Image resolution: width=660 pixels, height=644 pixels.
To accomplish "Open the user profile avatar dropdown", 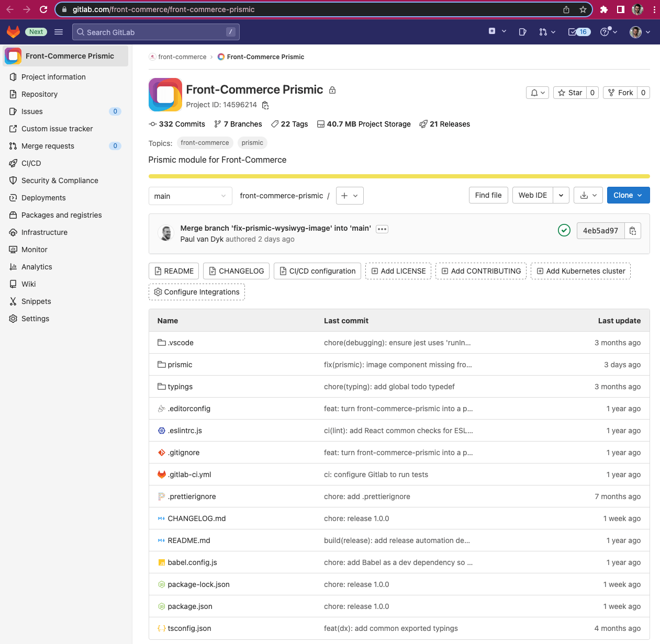I will coord(640,32).
